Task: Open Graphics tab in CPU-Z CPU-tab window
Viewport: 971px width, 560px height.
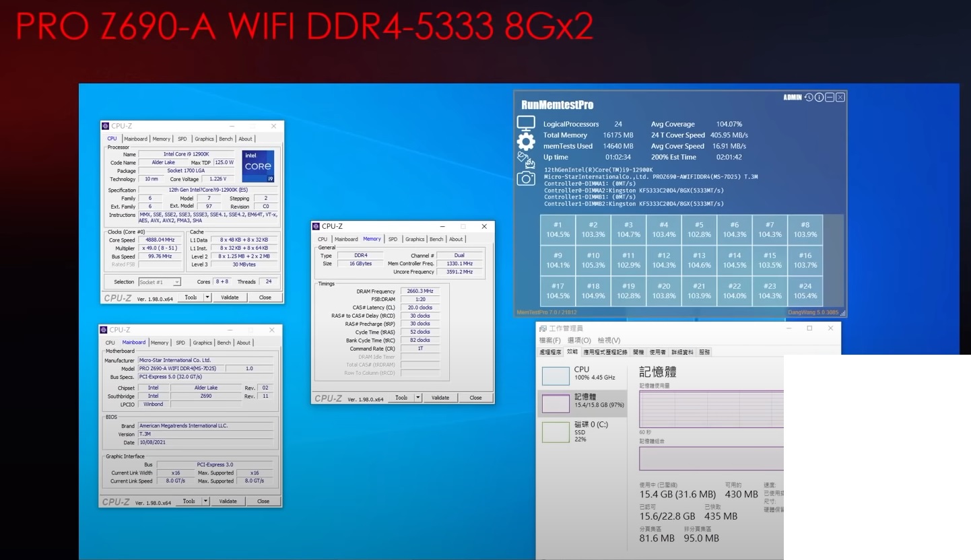Action: click(204, 139)
